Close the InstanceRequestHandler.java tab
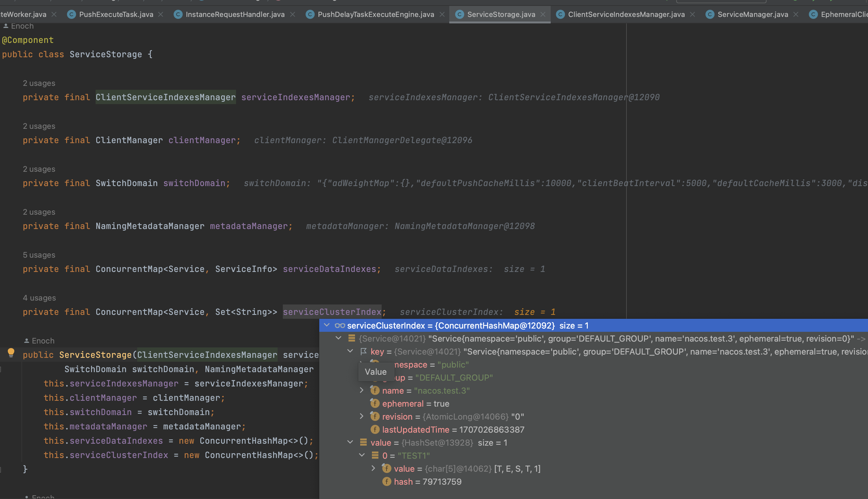Viewport: 868px width, 499px height. click(292, 14)
